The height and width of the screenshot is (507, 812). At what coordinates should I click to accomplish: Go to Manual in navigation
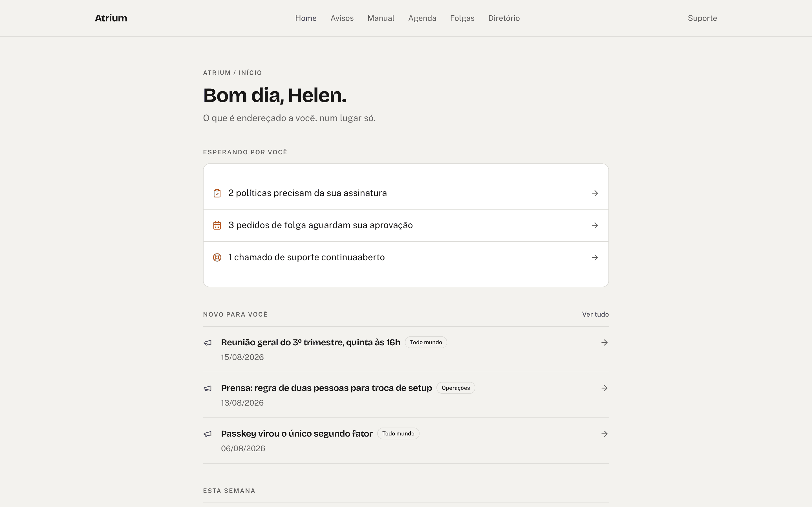click(381, 18)
